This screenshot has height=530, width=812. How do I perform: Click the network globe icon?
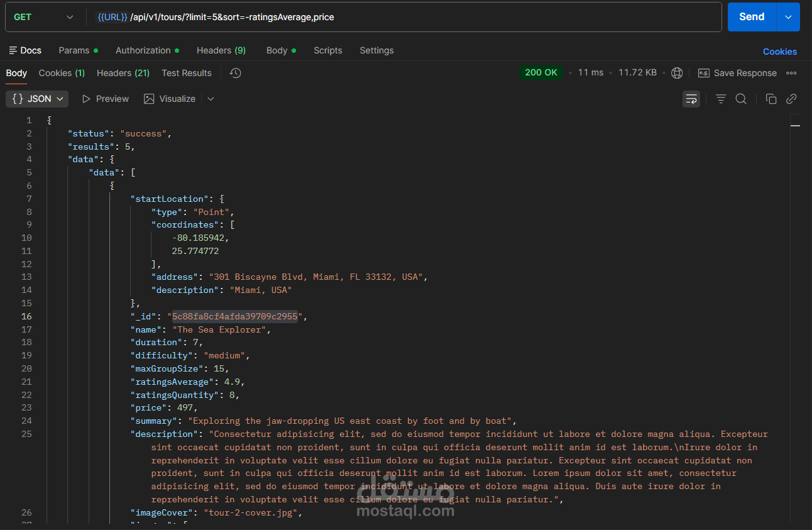(677, 73)
